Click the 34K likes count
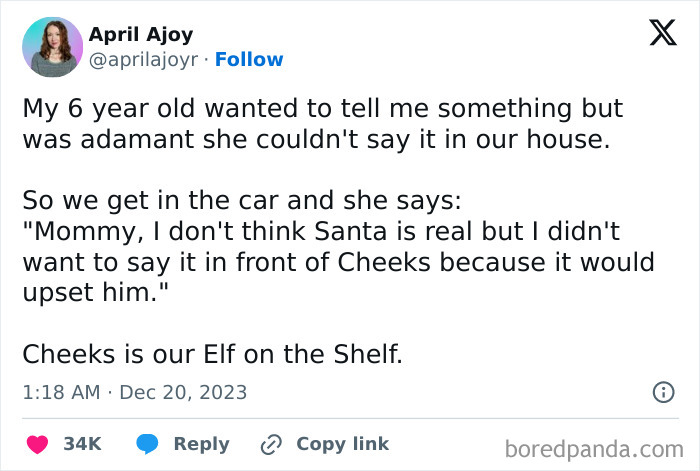Viewport: 700px width, 471px height. pyautogui.click(x=82, y=444)
